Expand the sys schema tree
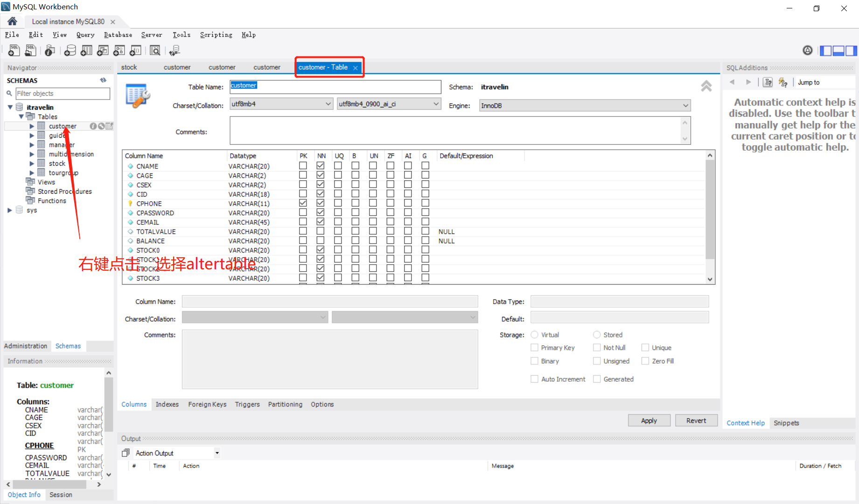 tap(10, 210)
